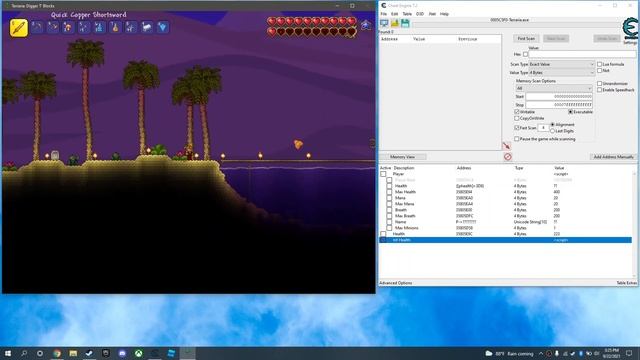This screenshot has width=640, height=360.
Task: Click the Fast Scan alignment number field
Action: [x=543, y=128]
